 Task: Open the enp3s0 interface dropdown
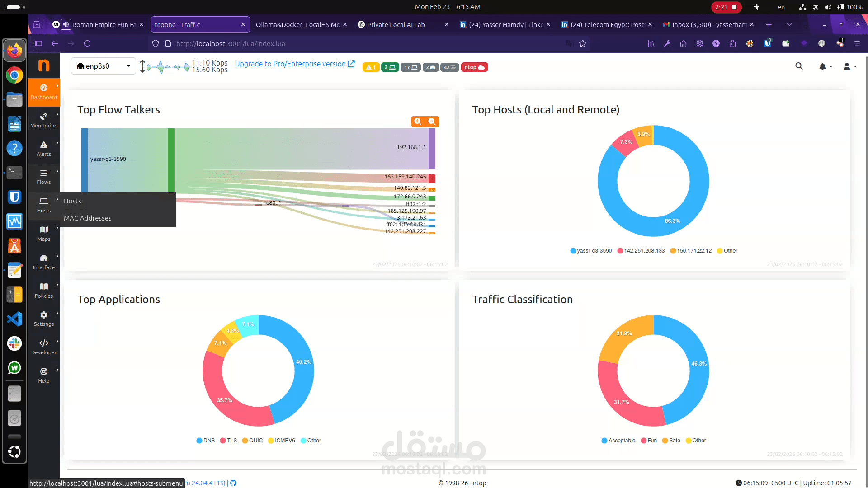click(x=103, y=66)
